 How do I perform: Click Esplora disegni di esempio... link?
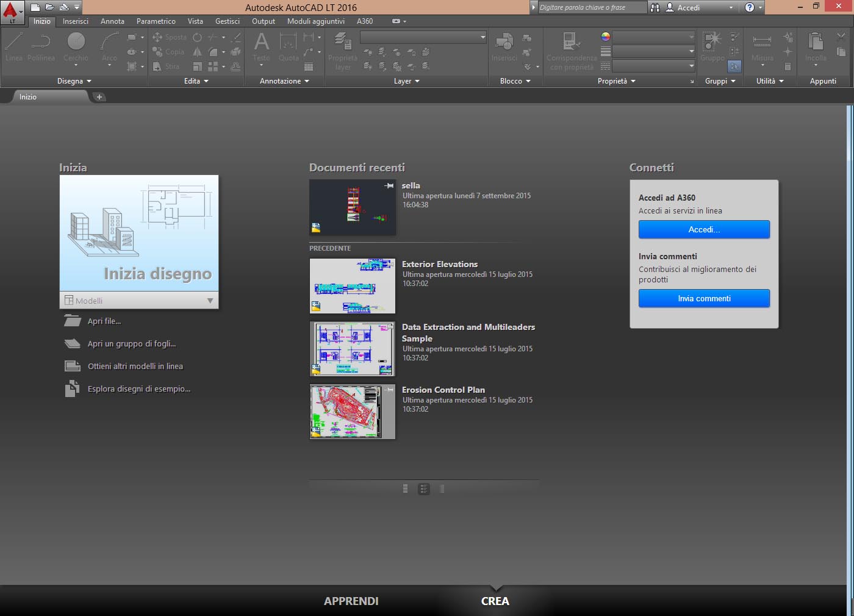[x=138, y=389]
